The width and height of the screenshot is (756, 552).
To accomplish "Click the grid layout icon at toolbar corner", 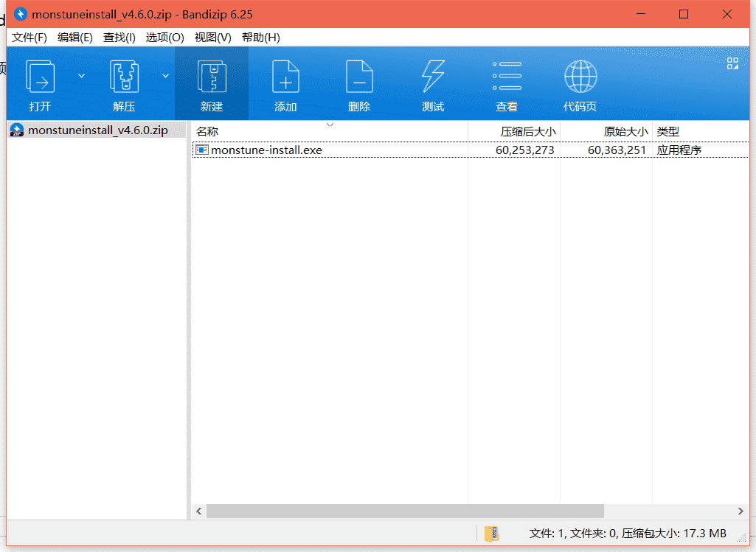I will (733, 63).
